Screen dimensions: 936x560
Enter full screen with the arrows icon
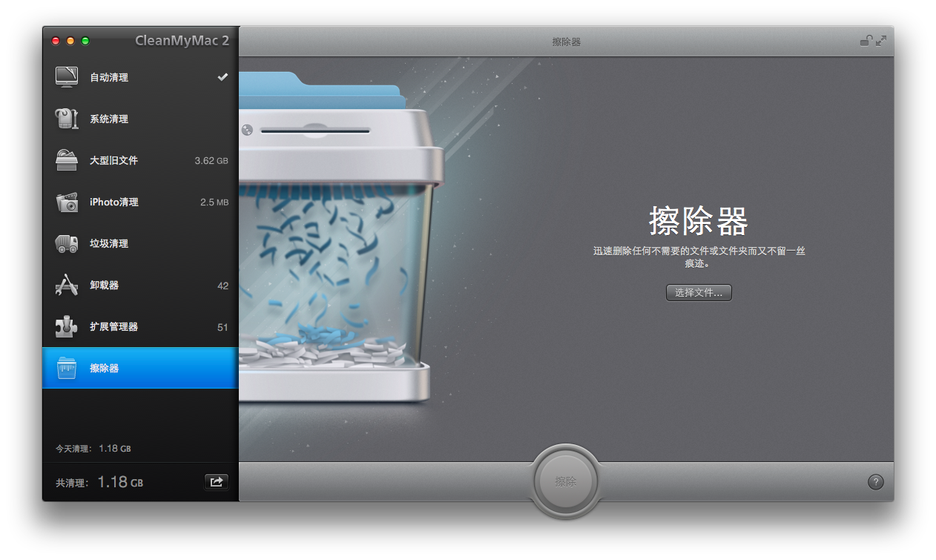(x=881, y=41)
